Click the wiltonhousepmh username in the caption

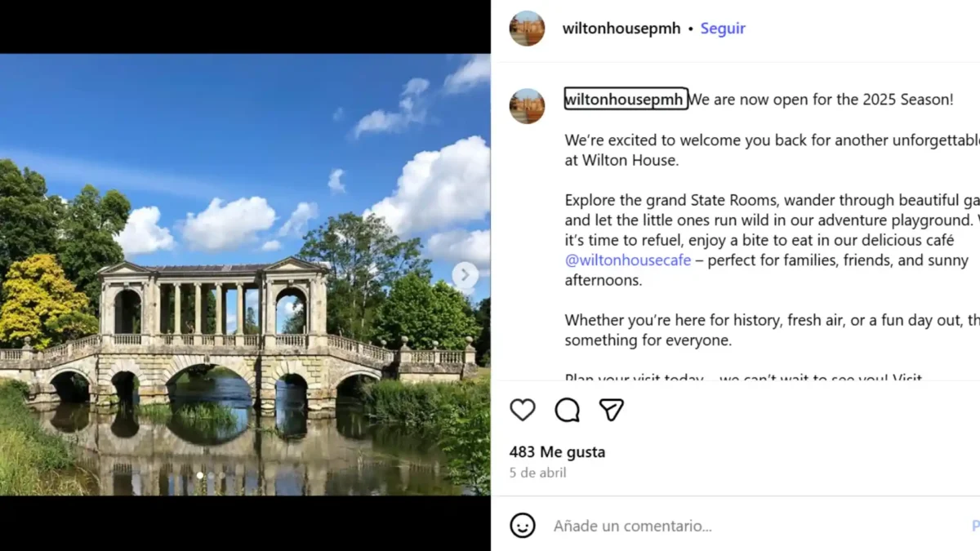tap(626, 100)
